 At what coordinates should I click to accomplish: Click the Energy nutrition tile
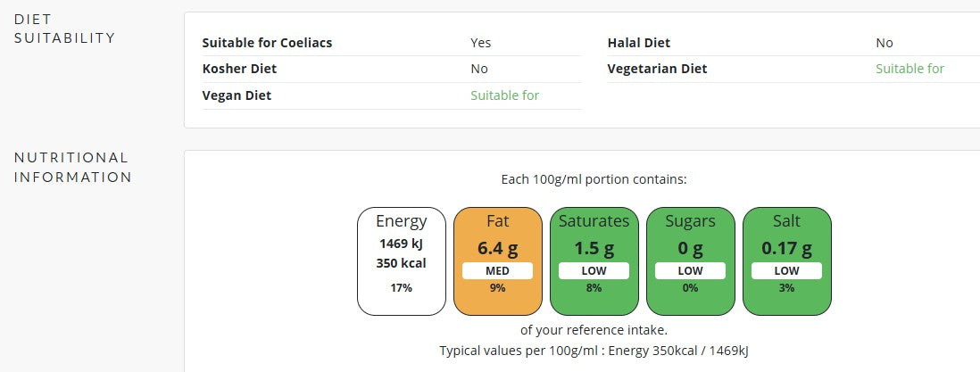[402, 261]
